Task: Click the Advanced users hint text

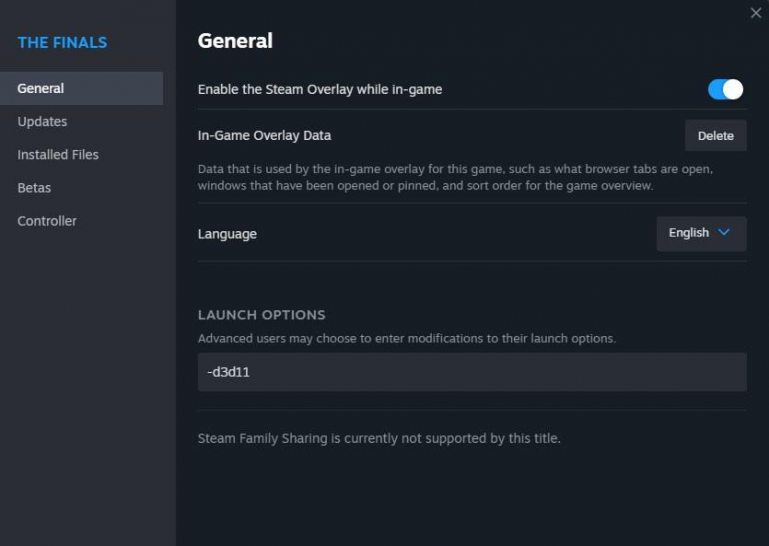Action: pyautogui.click(x=406, y=338)
